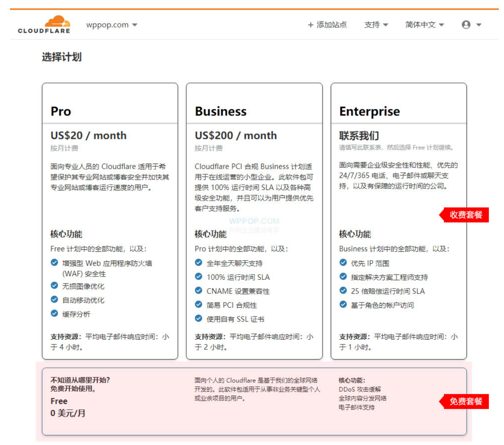
Task: Click the red 收费套餐 tag
Action: [x=465, y=215]
